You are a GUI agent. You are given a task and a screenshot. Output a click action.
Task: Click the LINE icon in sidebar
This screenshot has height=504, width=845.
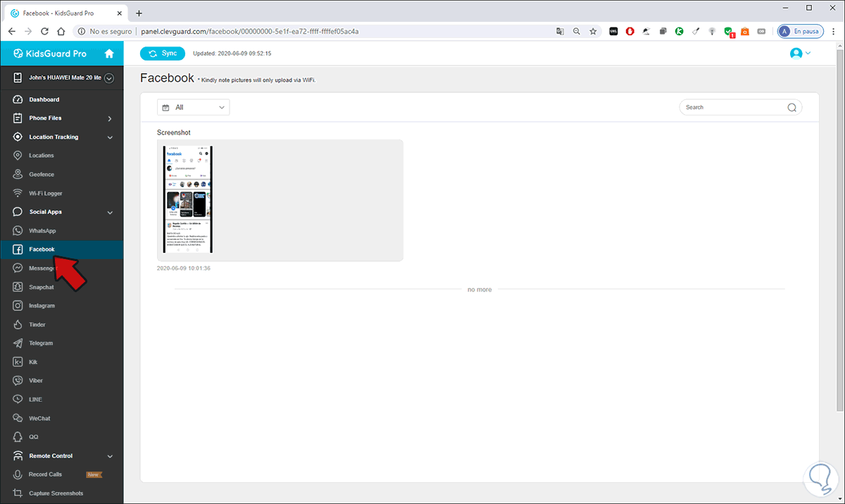click(18, 399)
